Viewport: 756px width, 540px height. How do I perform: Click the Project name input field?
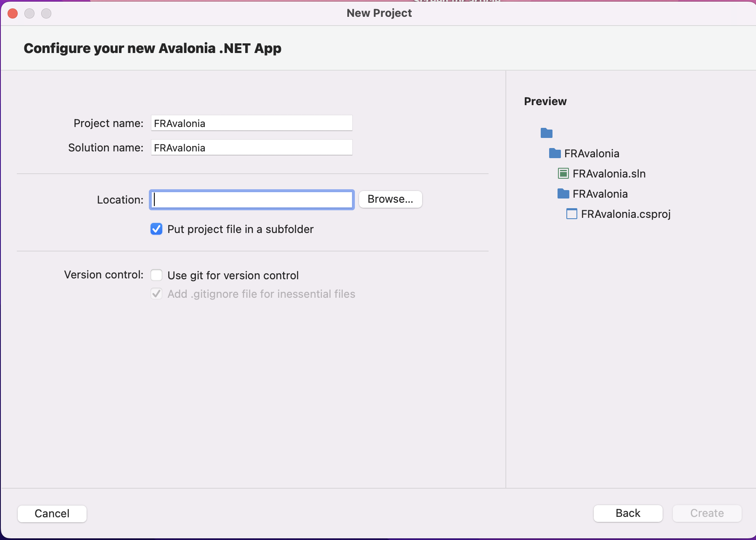click(251, 123)
